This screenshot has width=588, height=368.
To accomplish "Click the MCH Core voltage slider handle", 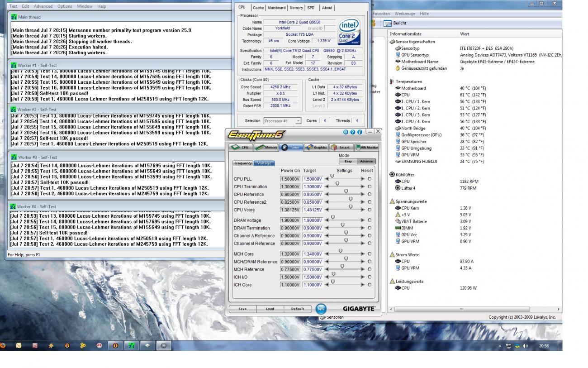I will 341,251.
